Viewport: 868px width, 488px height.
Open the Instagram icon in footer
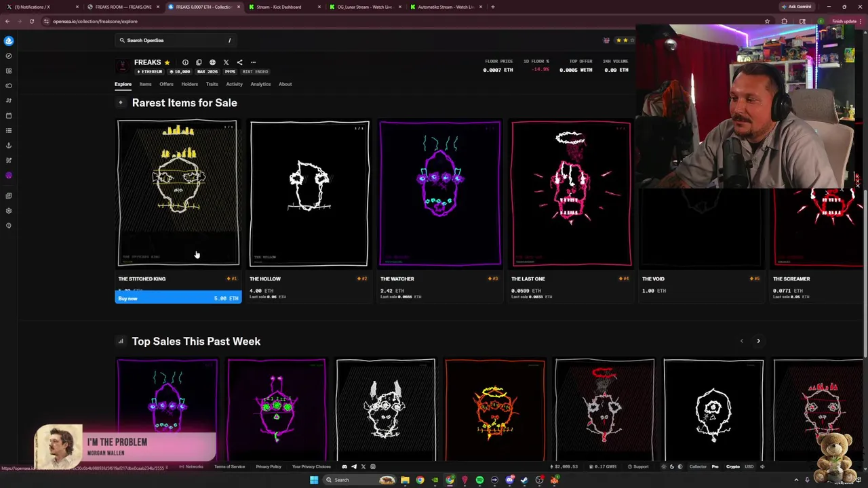(x=373, y=466)
